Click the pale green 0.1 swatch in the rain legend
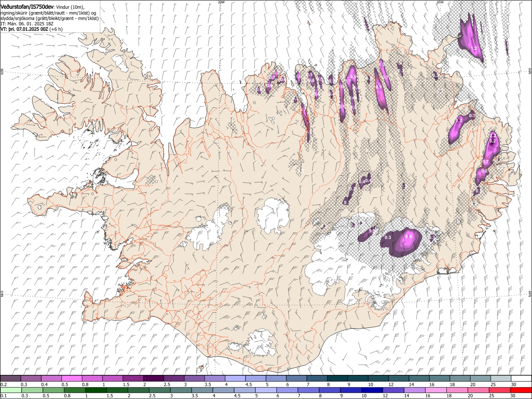Screen dimensions: 532x399 click(11, 390)
